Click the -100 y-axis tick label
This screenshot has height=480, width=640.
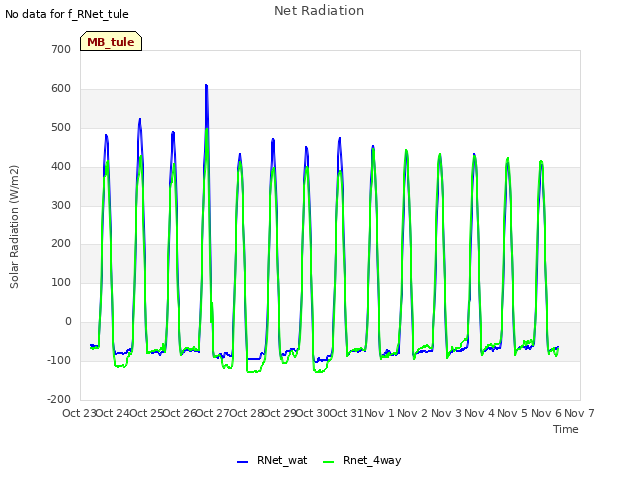point(59,360)
